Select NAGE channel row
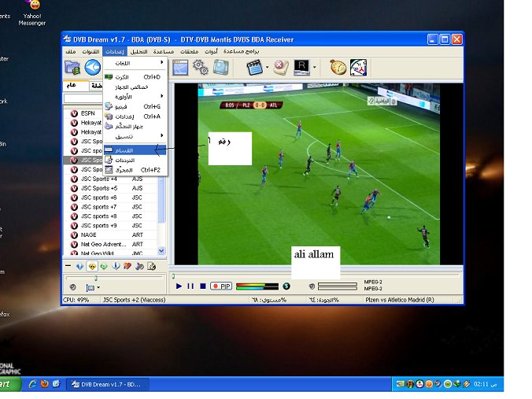Screen dimensions: 532x399 (110, 235)
